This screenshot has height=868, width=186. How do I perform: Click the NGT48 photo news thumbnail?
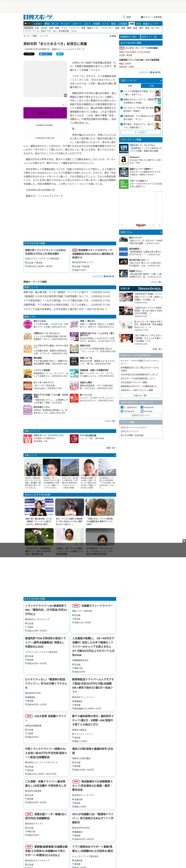click(x=33, y=467)
